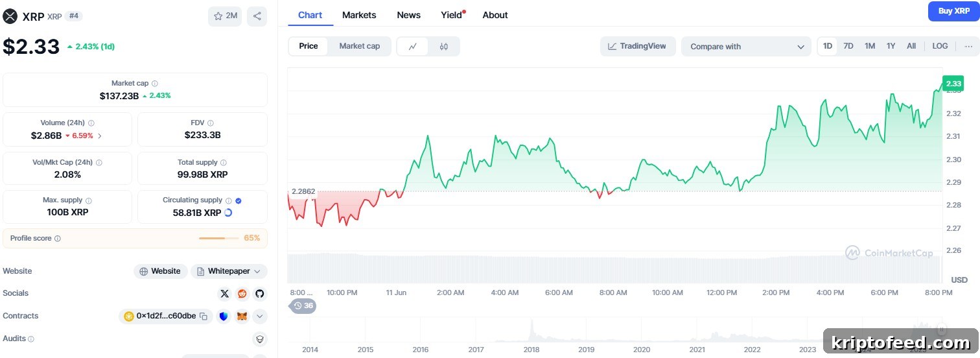This screenshot has width=980, height=358.
Task: Open the official Website link
Action: [x=161, y=271]
